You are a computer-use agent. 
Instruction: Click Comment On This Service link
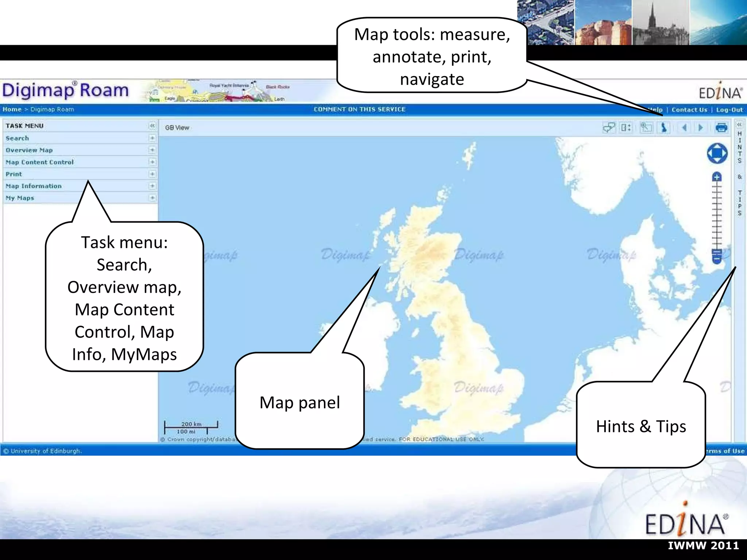(360, 109)
